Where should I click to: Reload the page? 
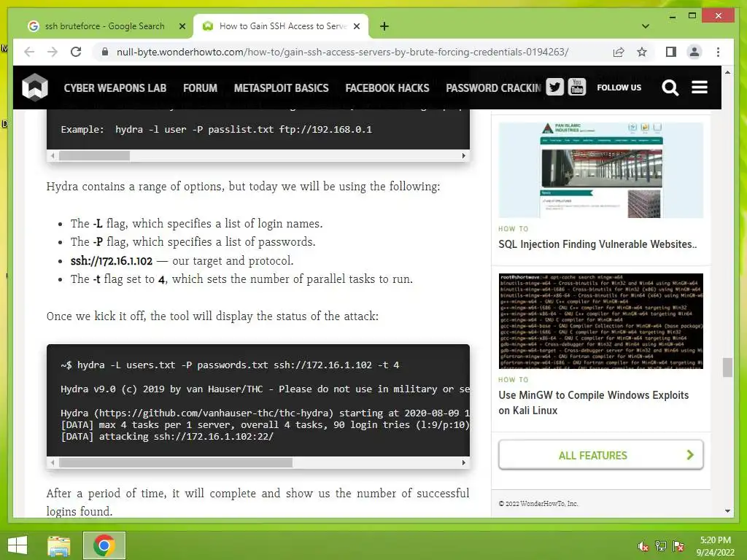pyautogui.click(x=76, y=52)
